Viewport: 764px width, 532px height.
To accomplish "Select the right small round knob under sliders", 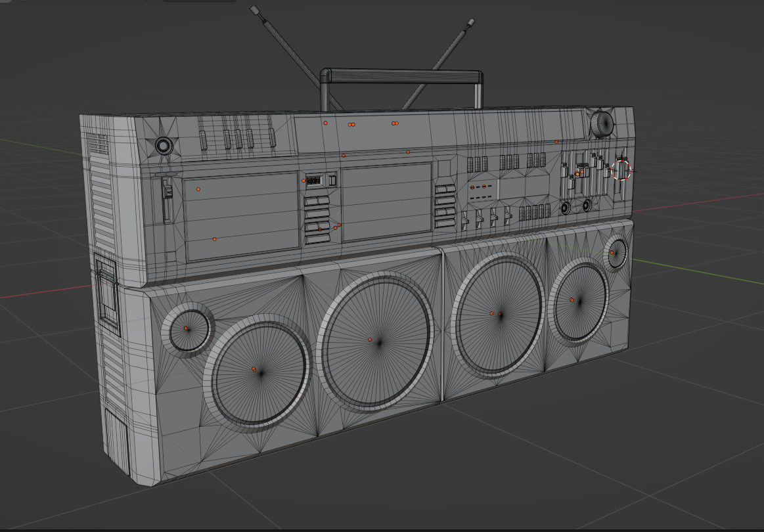I will coord(588,205).
